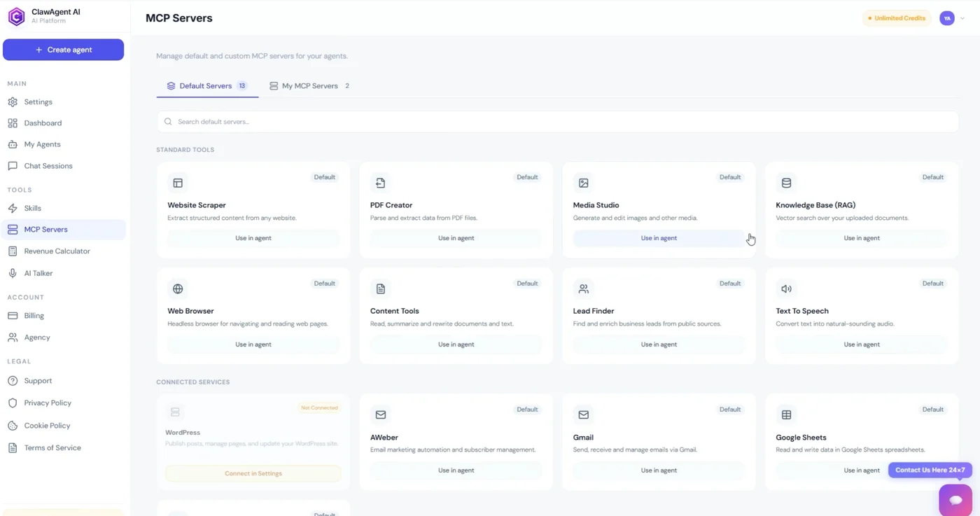Click the YA profile avatar
This screenshot has height=516, width=980.
947,18
